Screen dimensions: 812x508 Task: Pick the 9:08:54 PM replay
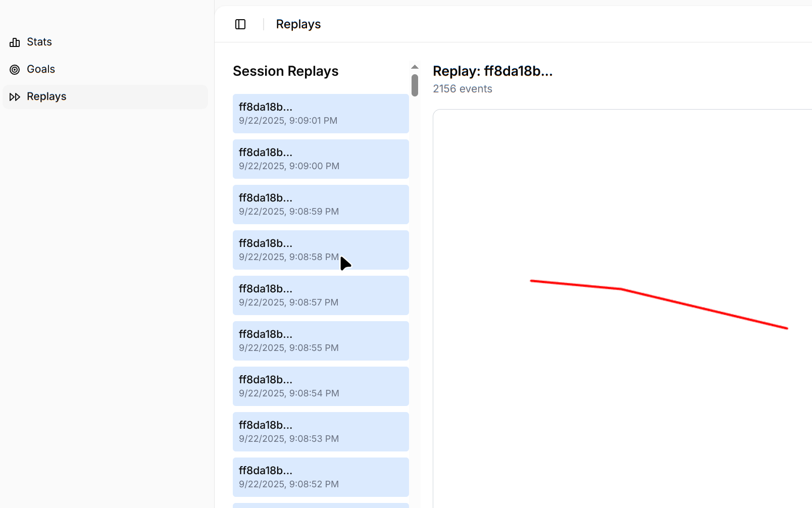[x=321, y=386]
